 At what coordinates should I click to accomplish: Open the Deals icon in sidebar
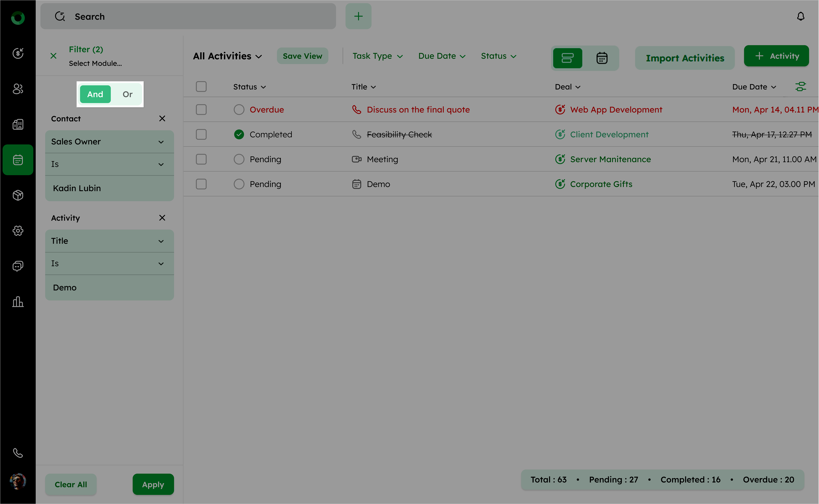tap(18, 53)
